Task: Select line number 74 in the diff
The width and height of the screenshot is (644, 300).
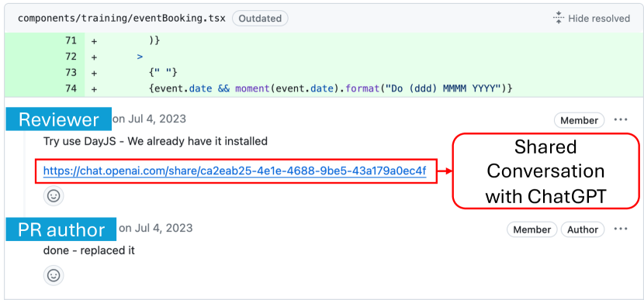Action: coord(71,88)
